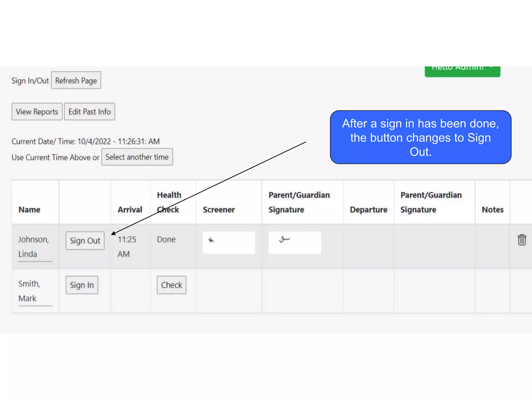The height and width of the screenshot is (399, 532).
Task: Click the Arrival column header
Action: click(x=130, y=209)
